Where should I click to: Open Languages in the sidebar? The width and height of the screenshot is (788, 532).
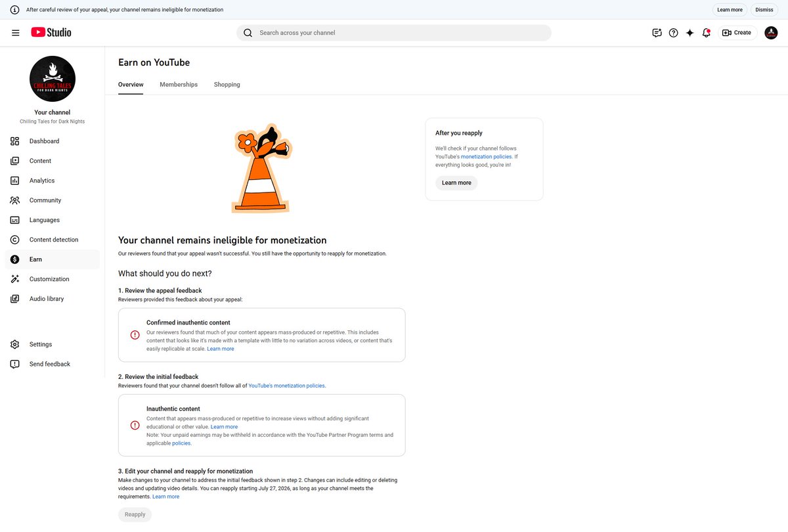pyautogui.click(x=53, y=220)
